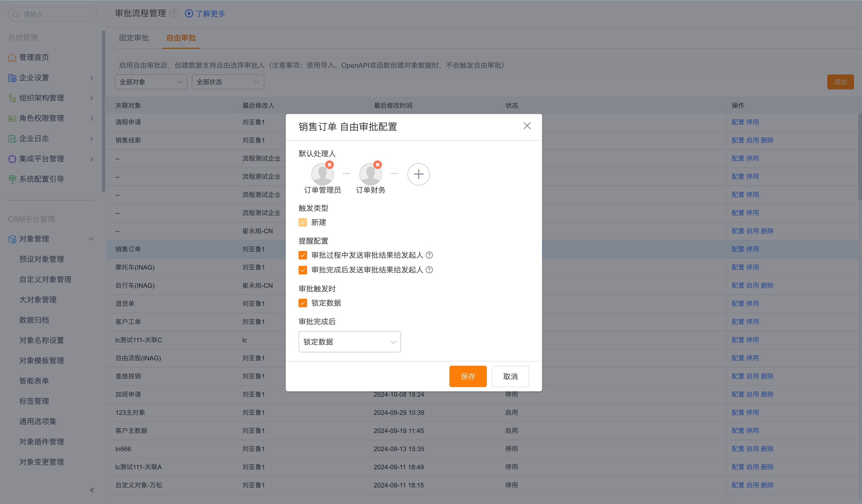
Task: Click the 订单财务 avatar
Action: 370,174
